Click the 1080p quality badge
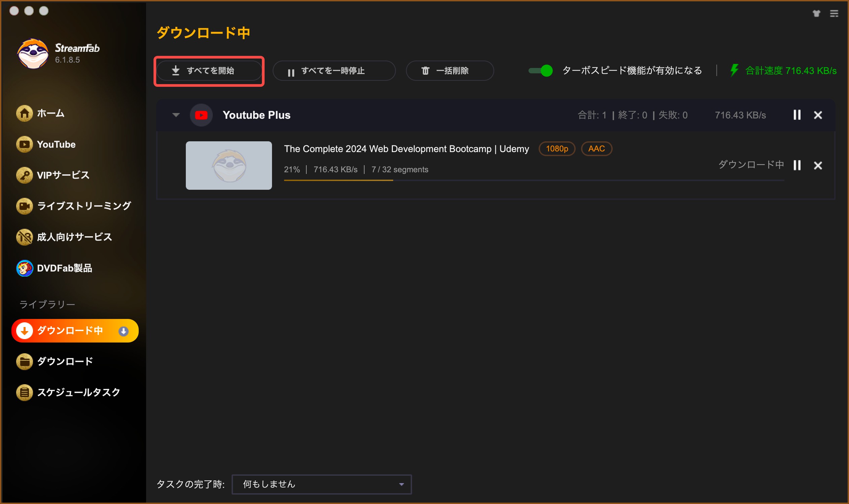 click(x=556, y=148)
